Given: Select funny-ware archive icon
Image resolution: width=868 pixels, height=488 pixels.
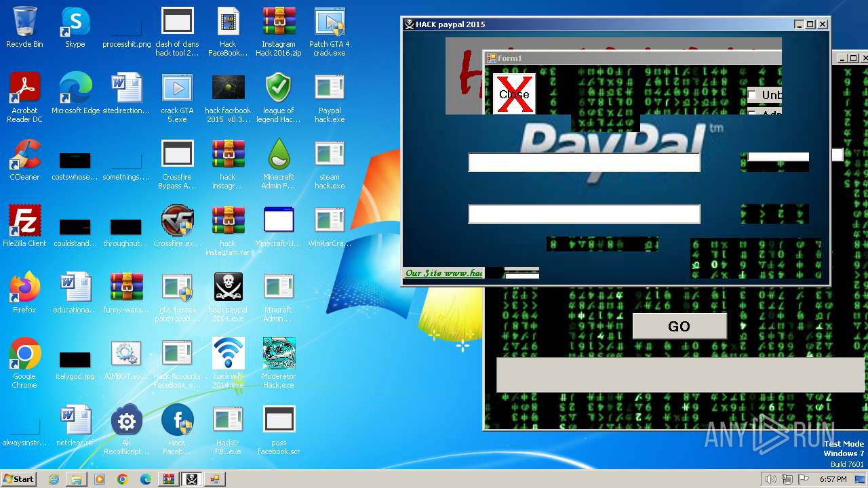Looking at the screenshot, I should tap(126, 293).
